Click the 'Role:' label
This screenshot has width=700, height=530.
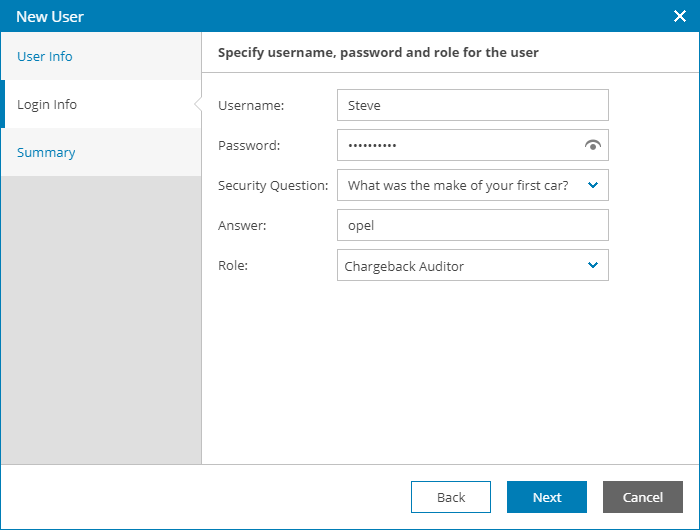(232, 265)
